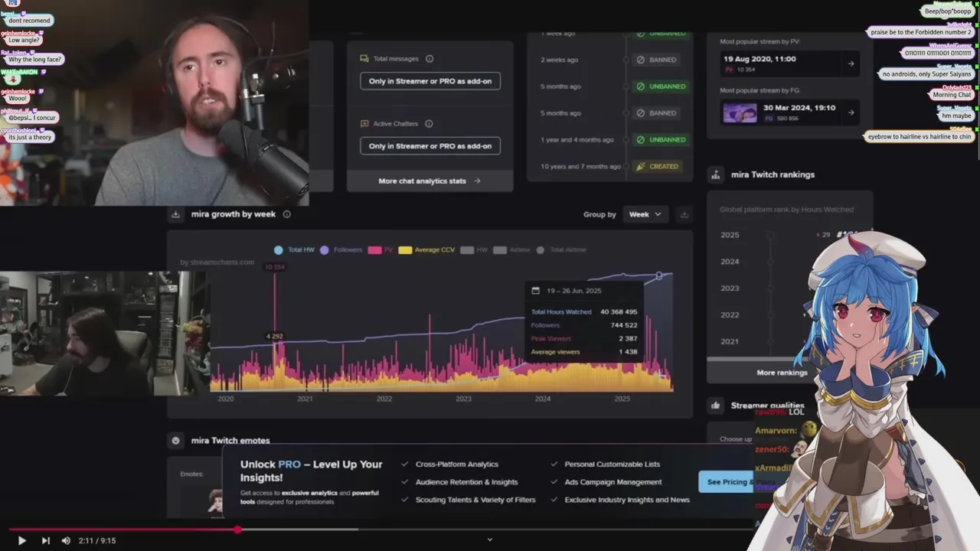Click the circled data point on followers line
Screen dimensions: 980x551
[x=659, y=275]
